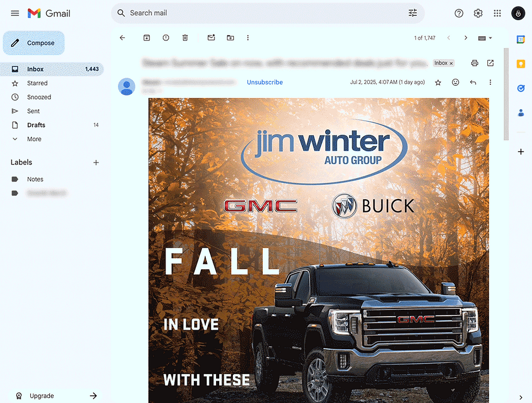The height and width of the screenshot is (403, 532).
Task: Click the Buick logo in email
Action: pos(373,206)
